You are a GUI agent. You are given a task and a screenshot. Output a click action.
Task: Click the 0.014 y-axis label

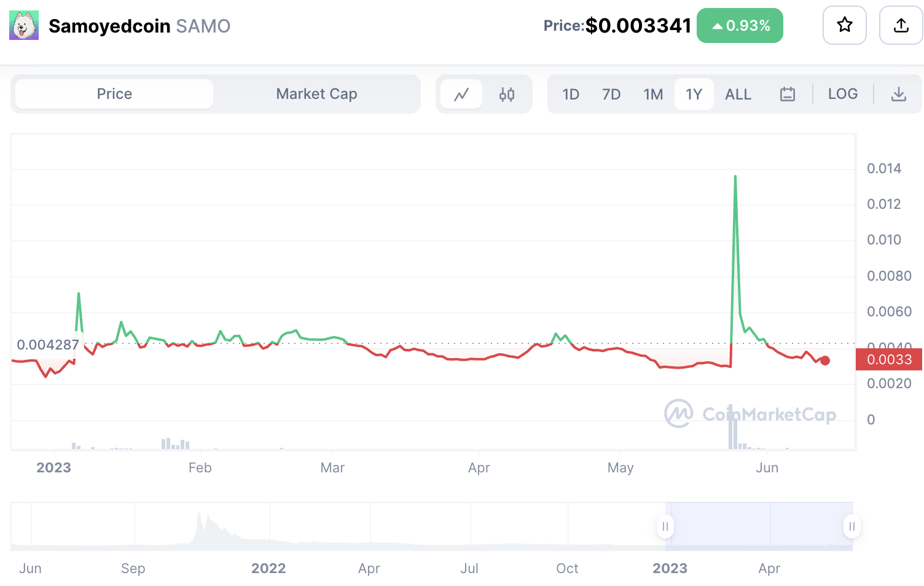pos(884,168)
